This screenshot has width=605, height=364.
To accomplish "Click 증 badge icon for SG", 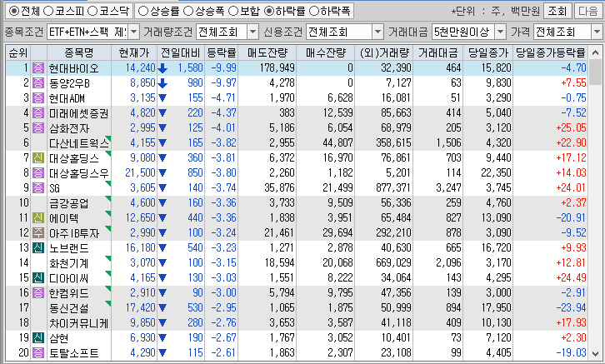I will click(x=38, y=188).
